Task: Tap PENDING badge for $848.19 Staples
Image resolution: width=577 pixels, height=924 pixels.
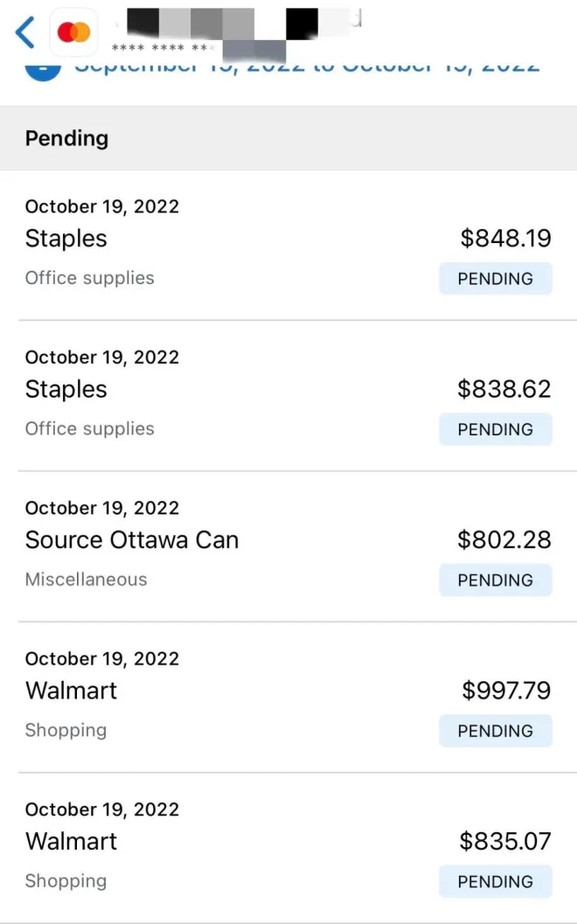Action: click(x=495, y=279)
